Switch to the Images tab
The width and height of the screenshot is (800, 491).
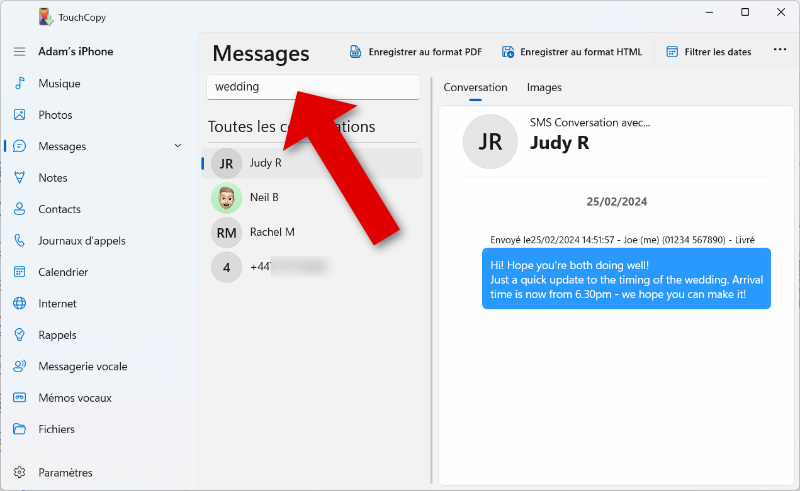click(x=544, y=88)
